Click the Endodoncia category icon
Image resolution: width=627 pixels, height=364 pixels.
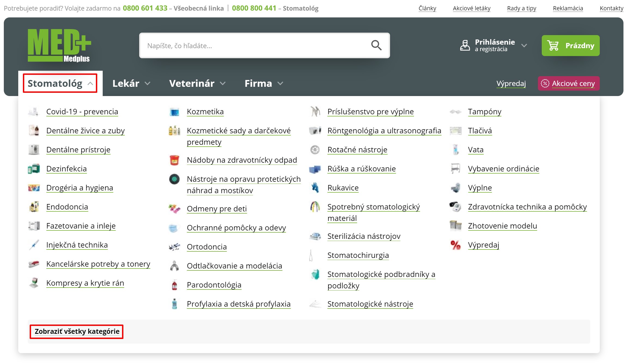[x=34, y=207]
